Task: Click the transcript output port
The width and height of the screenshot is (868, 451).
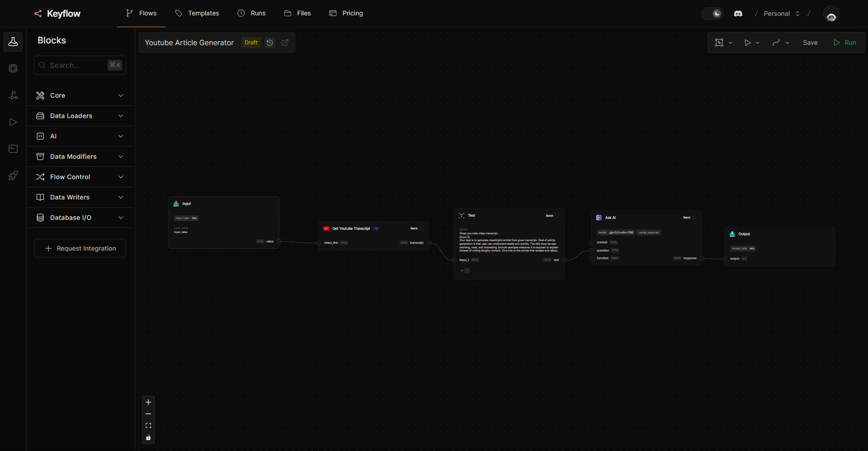Action: coord(429,243)
